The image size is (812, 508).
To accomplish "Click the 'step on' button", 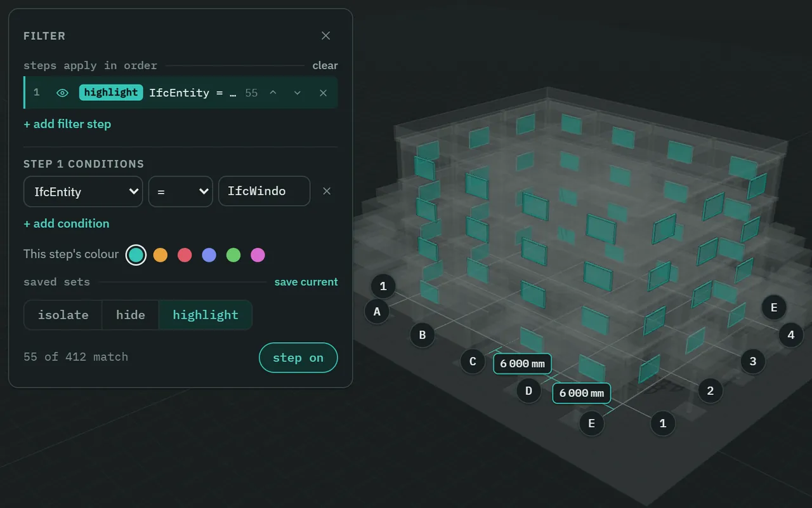I will coord(298,358).
